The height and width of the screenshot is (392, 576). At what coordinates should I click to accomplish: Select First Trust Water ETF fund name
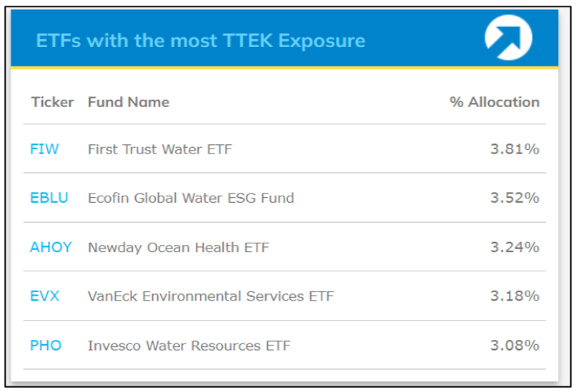160,149
